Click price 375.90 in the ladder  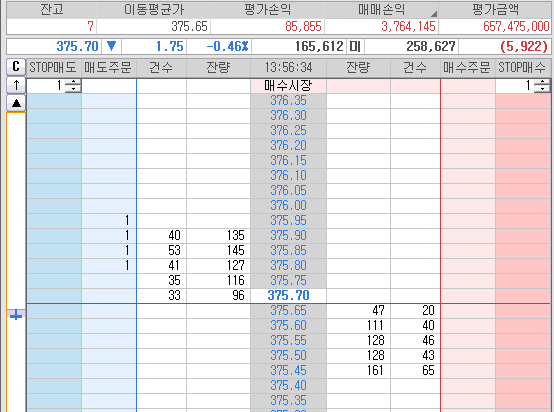tap(288, 236)
